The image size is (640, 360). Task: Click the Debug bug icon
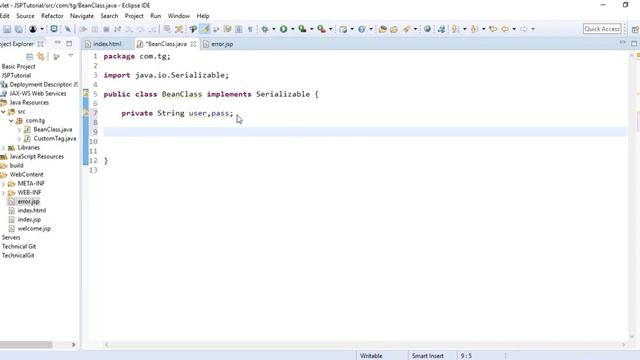pos(265,29)
